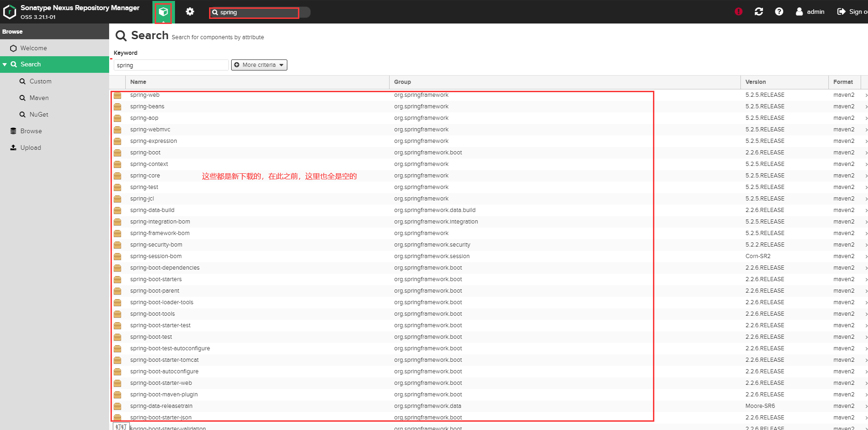Select the spring-boot-starter-web result name
This screenshot has width=868, height=430.
tap(161, 383)
